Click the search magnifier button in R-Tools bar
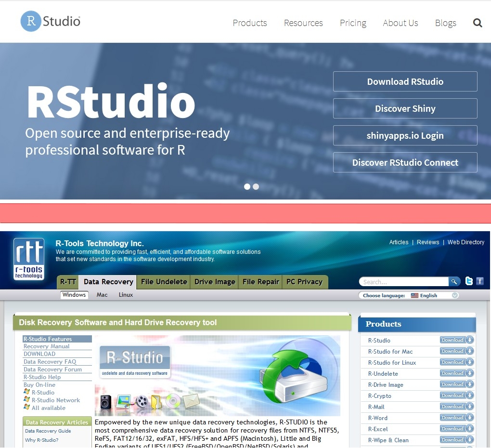This screenshot has height=448, width=491. 454,281
